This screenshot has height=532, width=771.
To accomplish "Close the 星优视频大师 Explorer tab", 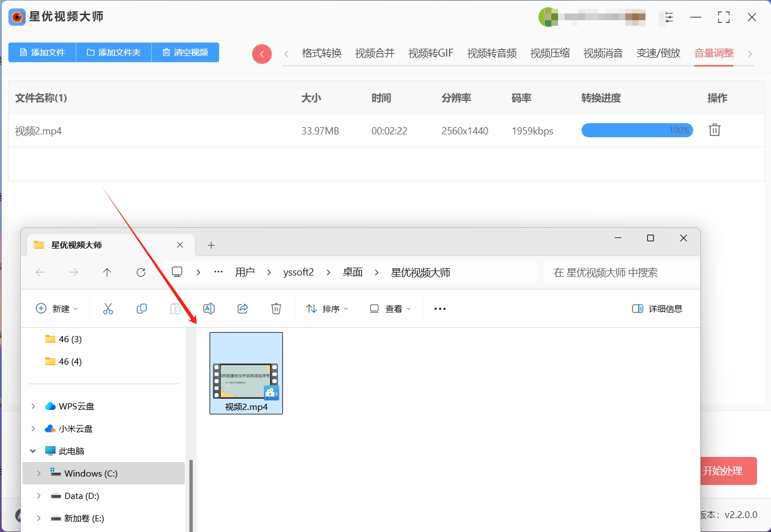I will tap(180, 245).
